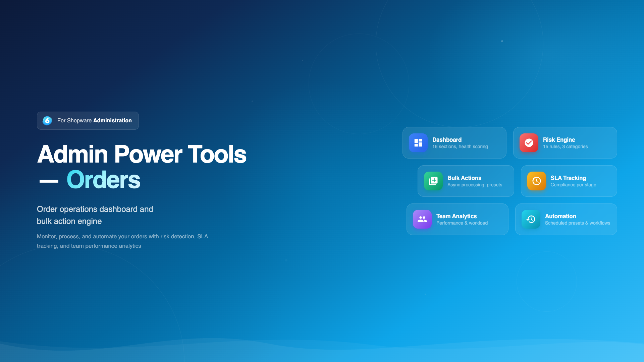This screenshot has width=644, height=362.
Task: Click the purple Team Analytics people icon
Action: [x=422, y=219]
